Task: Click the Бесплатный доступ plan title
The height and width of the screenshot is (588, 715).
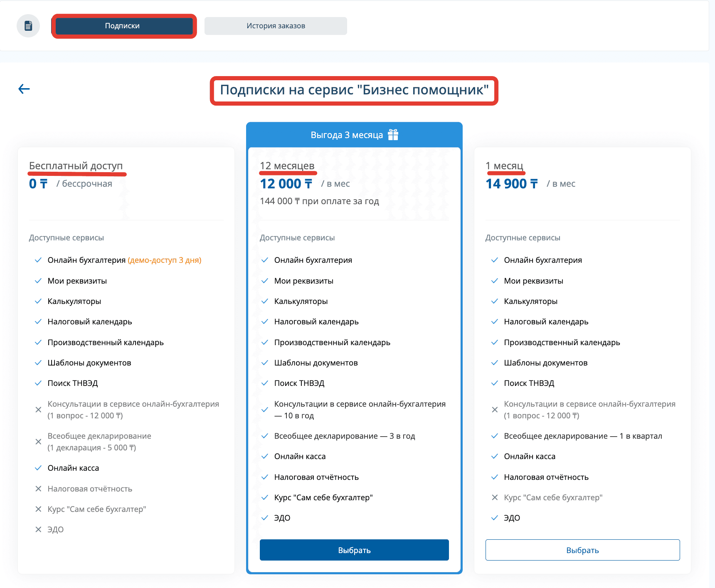Action: click(76, 166)
